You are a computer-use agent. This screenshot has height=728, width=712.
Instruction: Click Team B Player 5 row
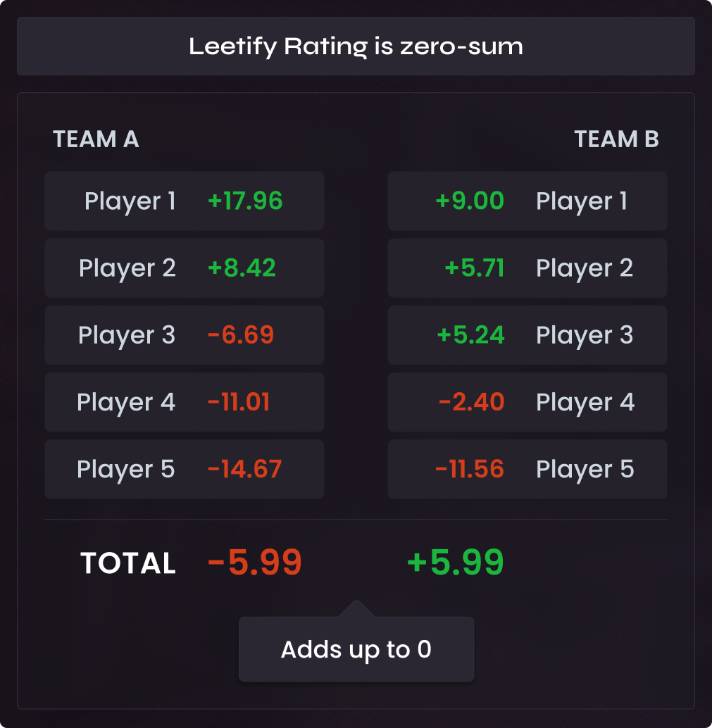click(527, 470)
